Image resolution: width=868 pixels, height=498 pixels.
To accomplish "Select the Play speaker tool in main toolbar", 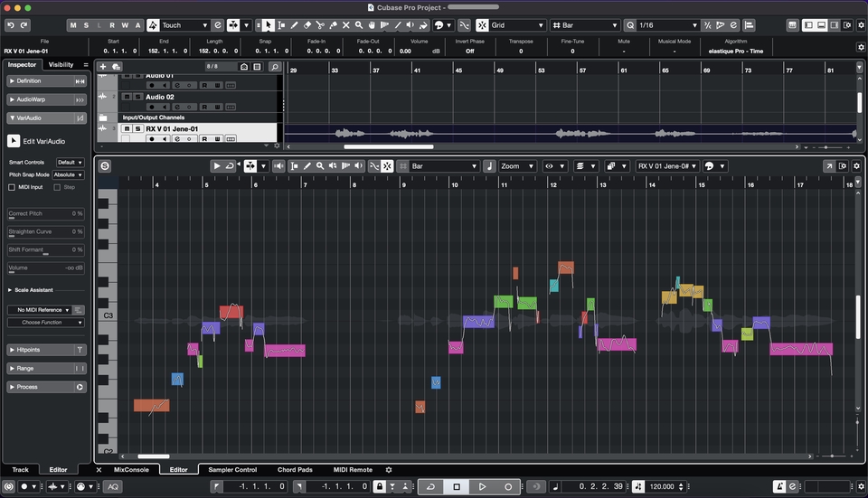I will [410, 25].
